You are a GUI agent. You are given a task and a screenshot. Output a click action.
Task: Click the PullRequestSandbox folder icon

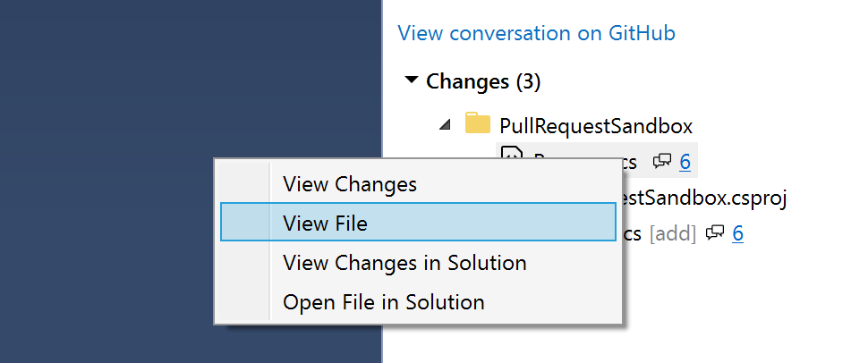[478, 124]
